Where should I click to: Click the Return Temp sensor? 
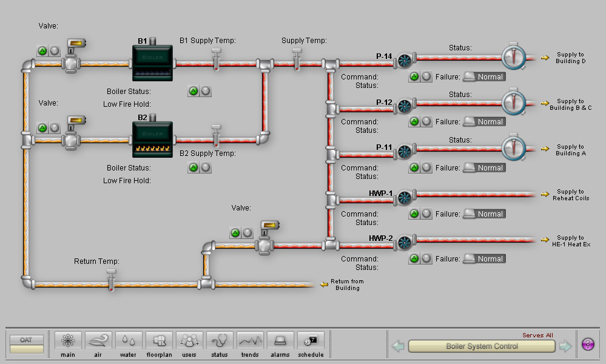click(x=111, y=280)
